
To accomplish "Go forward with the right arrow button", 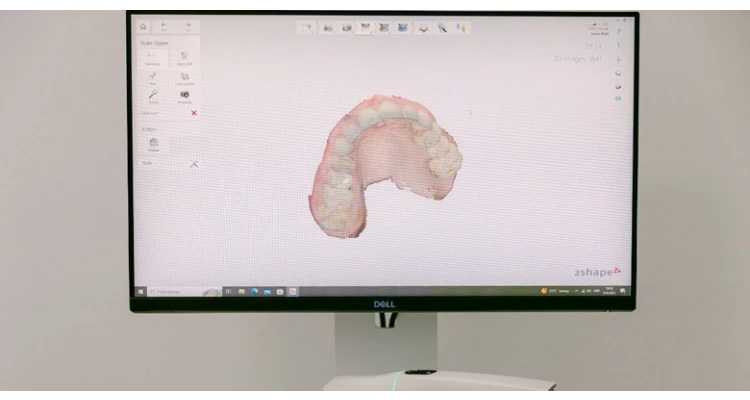I will [x=186, y=26].
